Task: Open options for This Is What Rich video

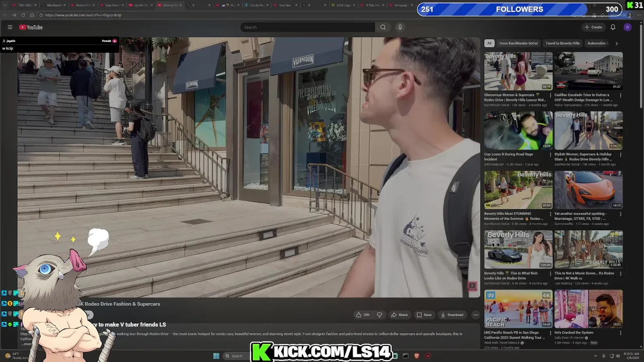Action: (550, 274)
